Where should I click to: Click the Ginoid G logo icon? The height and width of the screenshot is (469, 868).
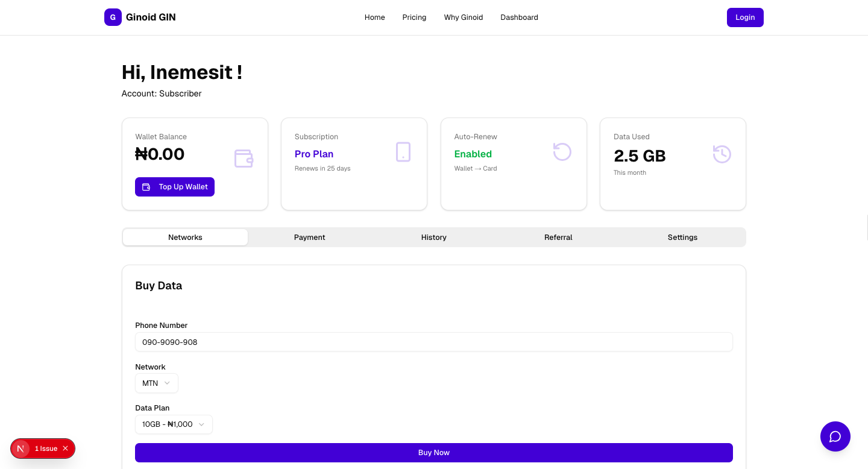(x=113, y=17)
